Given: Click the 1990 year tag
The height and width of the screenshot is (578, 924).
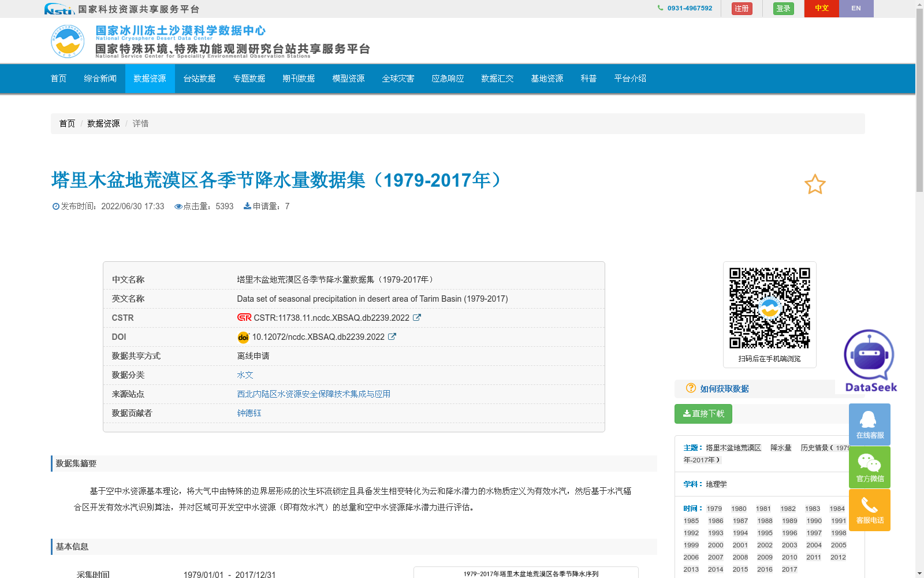Looking at the screenshot, I should point(814,521).
